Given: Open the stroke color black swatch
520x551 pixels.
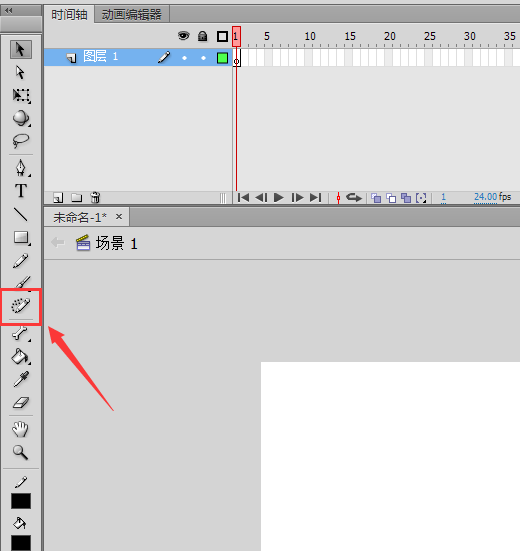Looking at the screenshot, I should (x=21, y=501).
